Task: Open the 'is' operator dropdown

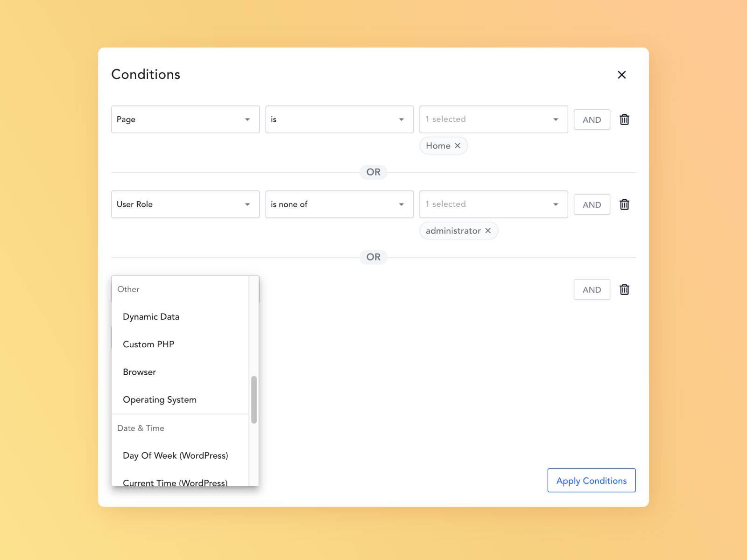Action: click(339, 119)
